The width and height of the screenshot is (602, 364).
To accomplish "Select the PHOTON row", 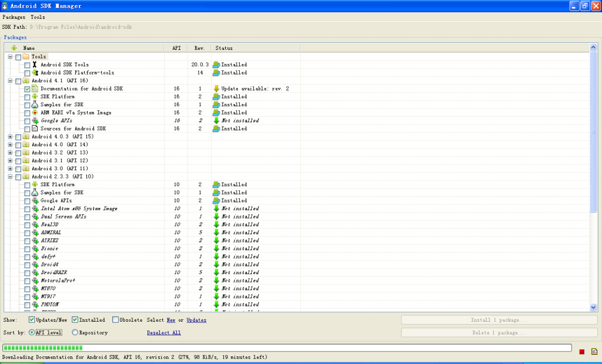I will coord(297,305).
